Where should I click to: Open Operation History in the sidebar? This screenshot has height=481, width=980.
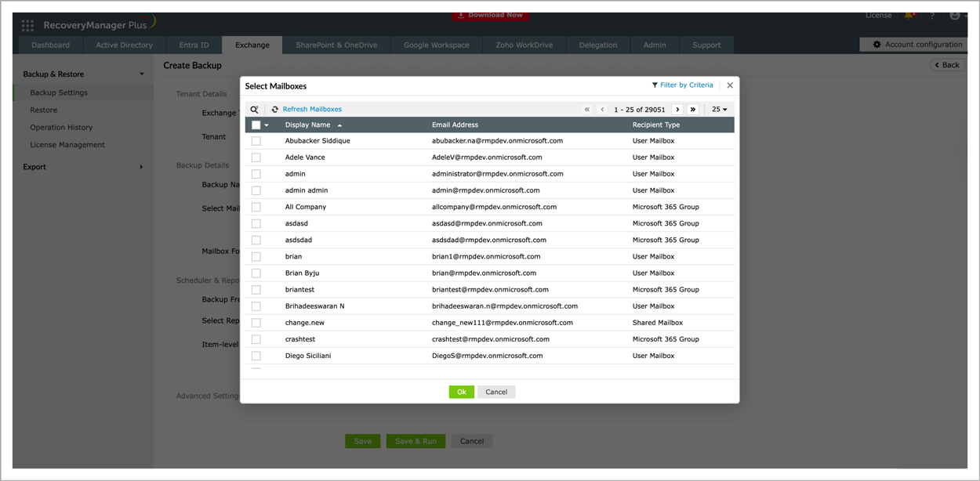pos(61,127)
